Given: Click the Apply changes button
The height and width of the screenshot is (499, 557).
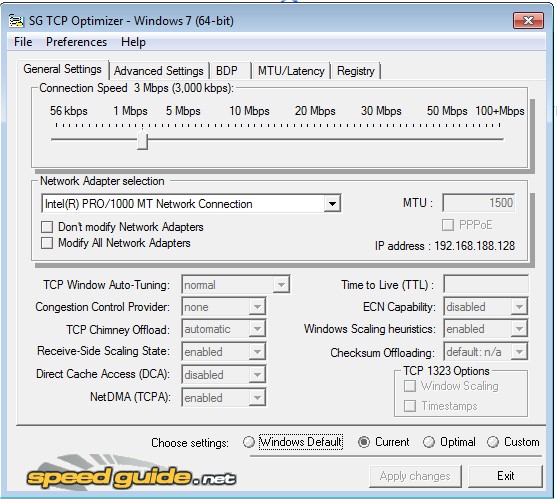Looking at the screenshot, I should [x=415, y=476].
